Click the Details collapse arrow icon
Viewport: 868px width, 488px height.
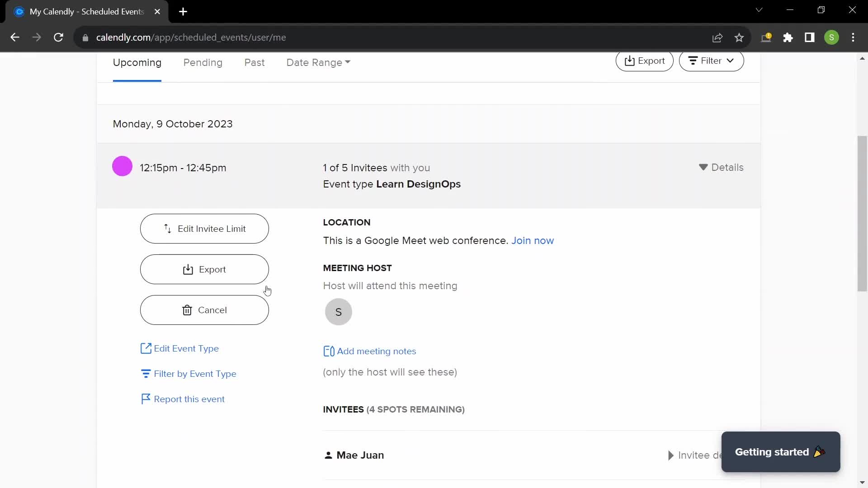[x=703, y=168]
